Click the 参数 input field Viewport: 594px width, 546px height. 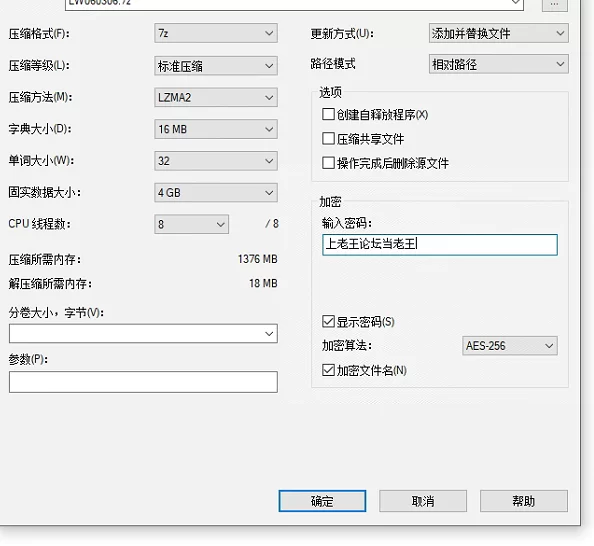[x=143, y=382]
